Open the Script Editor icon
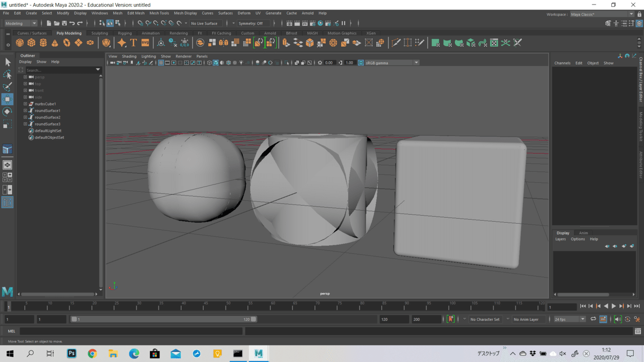This screenshot has height=362, width=644. pos(638,331)
